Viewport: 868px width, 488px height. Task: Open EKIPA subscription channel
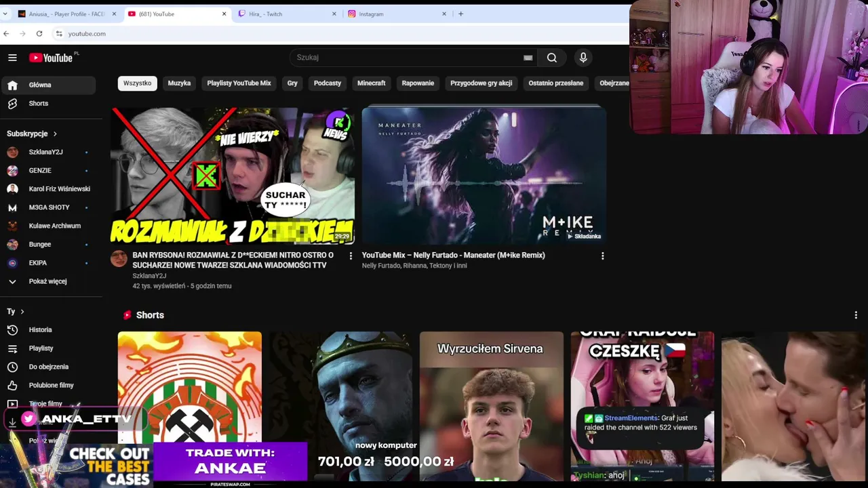47,262
